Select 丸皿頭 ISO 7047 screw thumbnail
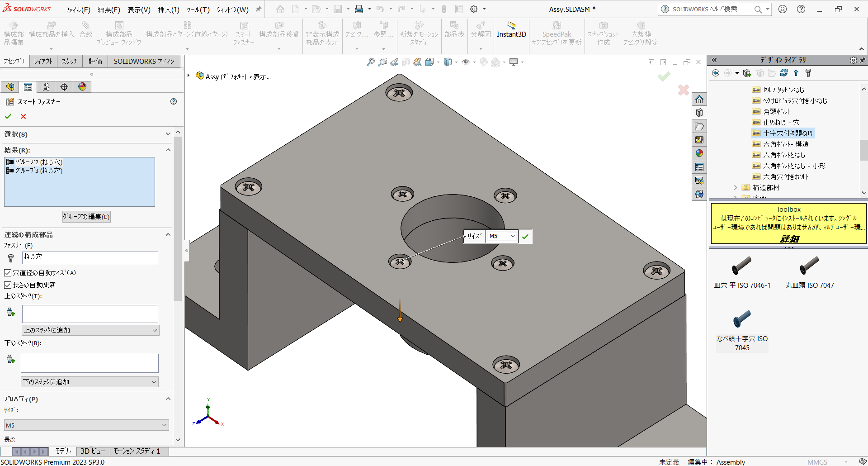The width and height of the screenshot is (868, 466). pos(810,271)
